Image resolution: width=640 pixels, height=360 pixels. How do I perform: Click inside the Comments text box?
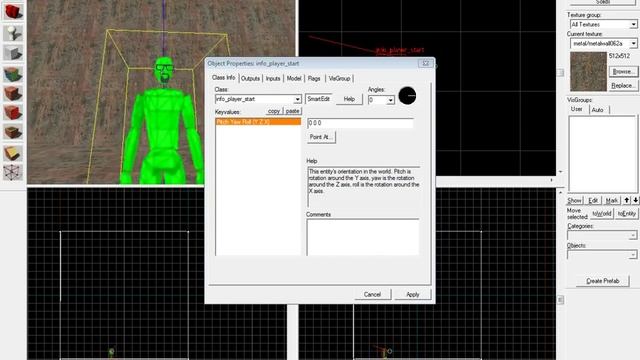click(x=363, y=237)
